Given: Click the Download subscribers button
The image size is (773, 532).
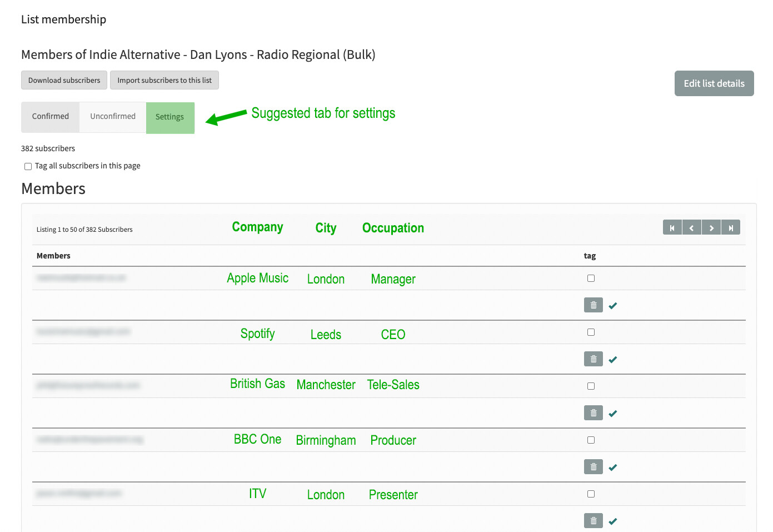Looking at the screenshot, I should tap(64, 80).
